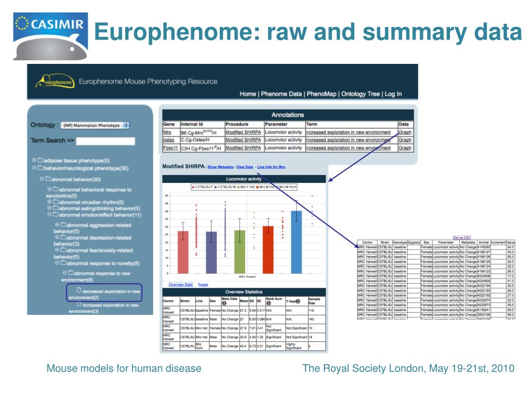Click the CASIMIR logo image
The image size is (532, 399).
tap(50, 36)
